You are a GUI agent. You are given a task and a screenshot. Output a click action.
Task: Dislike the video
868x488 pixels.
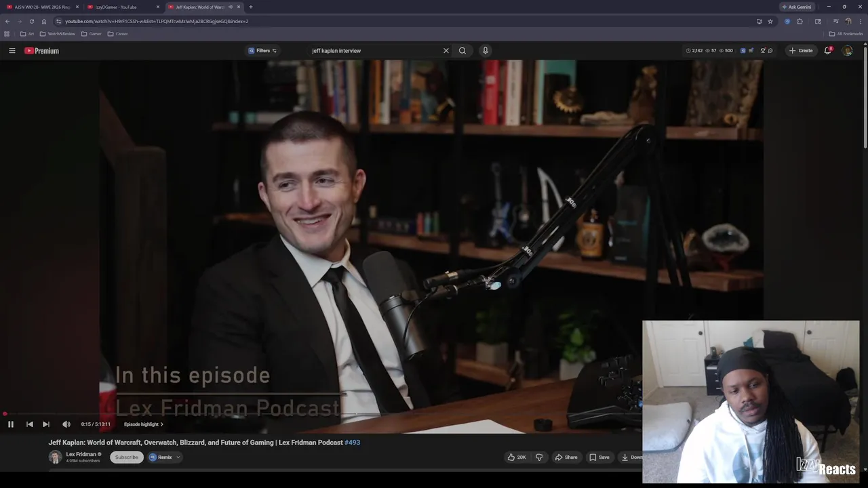click(539, 457)
